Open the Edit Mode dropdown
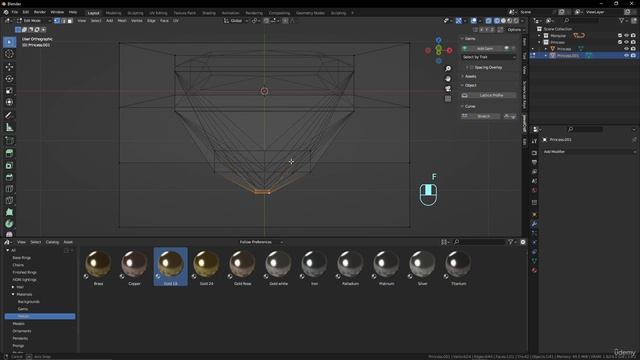The height and width of the screenshot is (360, 640). point(33,20)
